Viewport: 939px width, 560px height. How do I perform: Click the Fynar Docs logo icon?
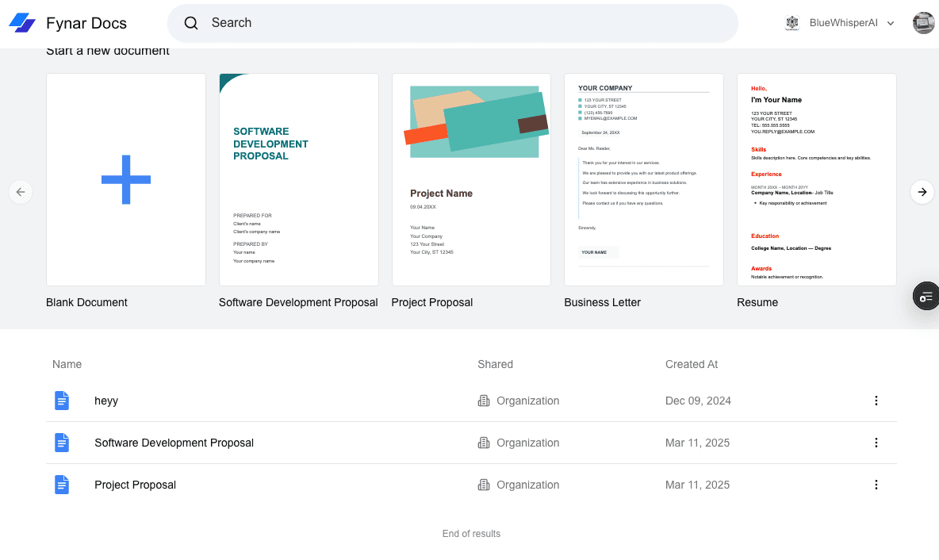tap(22, 23)
